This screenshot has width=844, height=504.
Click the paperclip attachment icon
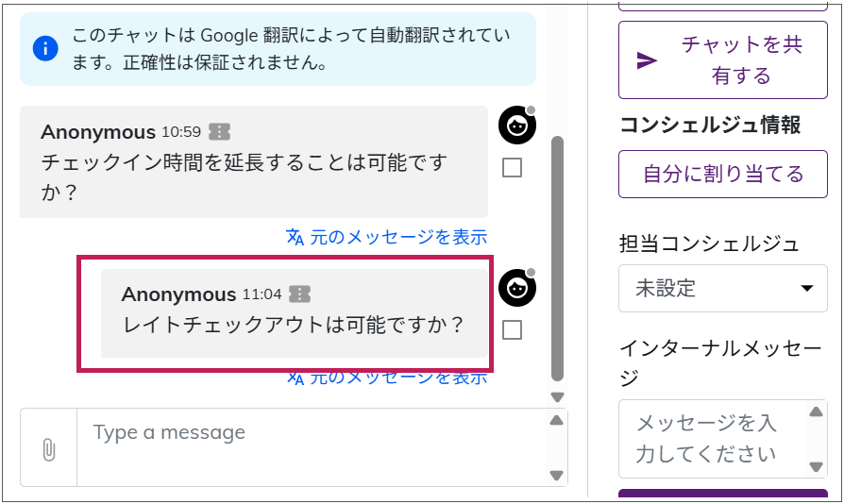pos(49,450)
